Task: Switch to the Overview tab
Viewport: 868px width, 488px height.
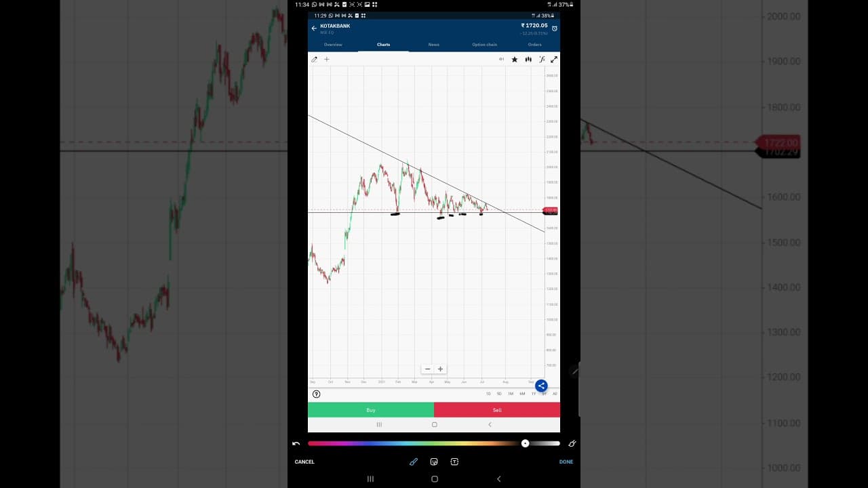Action: [x=333, y=45]
